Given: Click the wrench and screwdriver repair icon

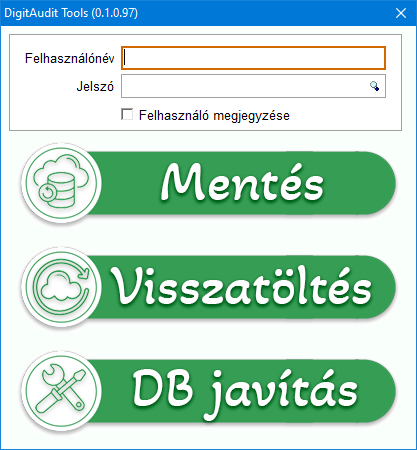Looking at the screenshot, I should coord(61,391).
